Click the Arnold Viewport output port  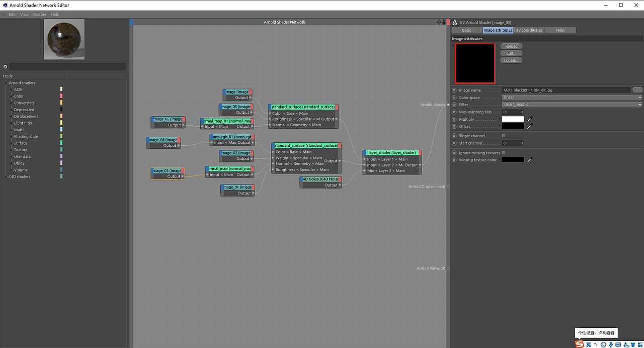click(448, 268)
